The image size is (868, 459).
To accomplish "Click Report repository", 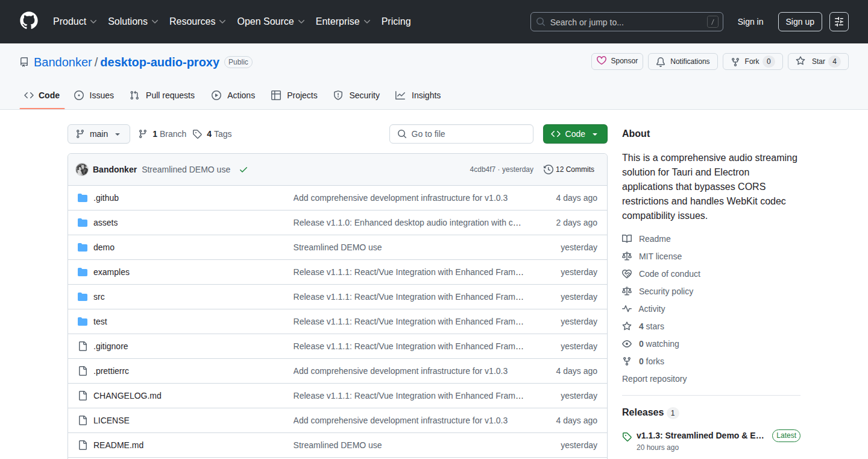I will pos(655,379).
